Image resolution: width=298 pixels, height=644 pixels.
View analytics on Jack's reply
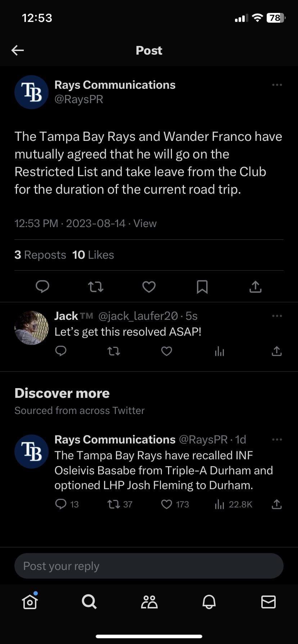[x=219, y=351]
